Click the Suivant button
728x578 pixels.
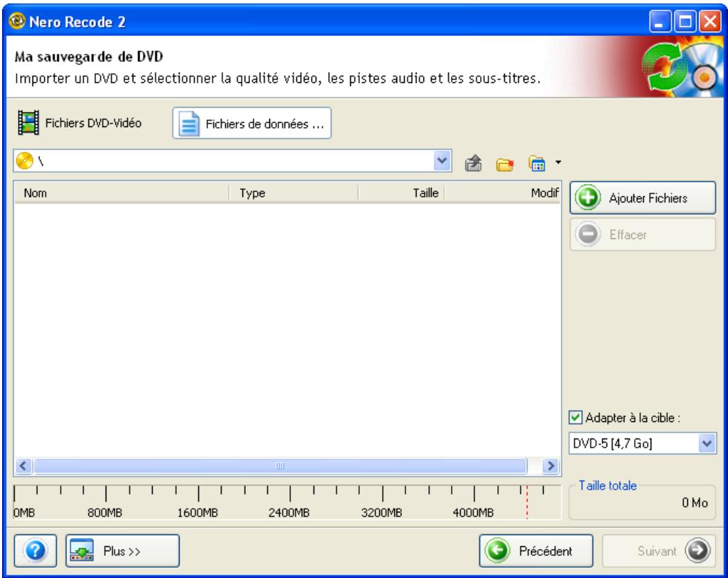coord(660,550)
